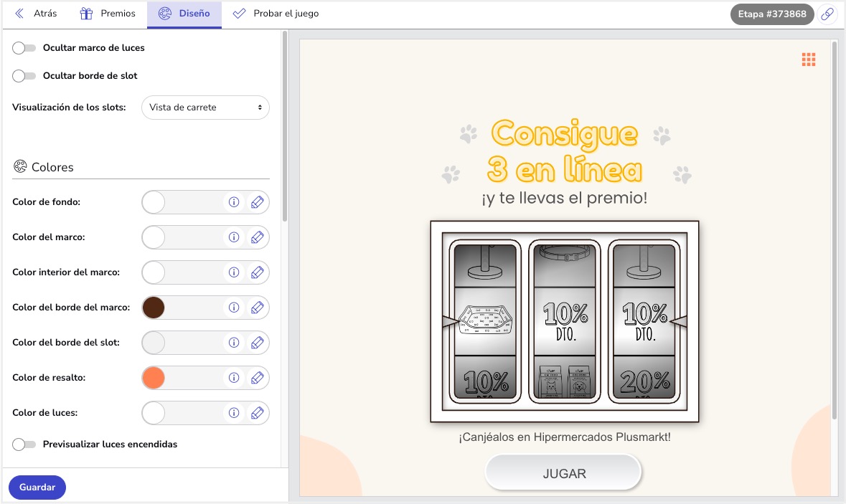Image resolution: width=846 pixels, height=504 pixels.
Task: Click the brown Color del borde del marco swatch
Action: pyautogui.click(x=154, y=308)
